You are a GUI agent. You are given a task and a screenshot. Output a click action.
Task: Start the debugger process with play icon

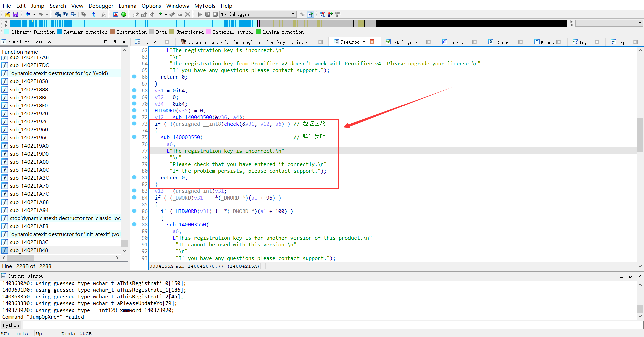200,14
